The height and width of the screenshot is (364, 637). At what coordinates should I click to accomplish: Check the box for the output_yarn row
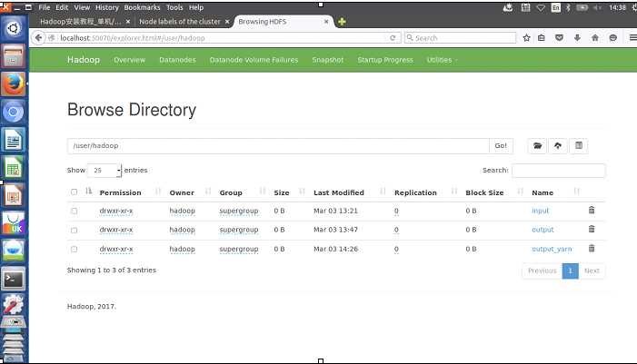coord(74,249)
